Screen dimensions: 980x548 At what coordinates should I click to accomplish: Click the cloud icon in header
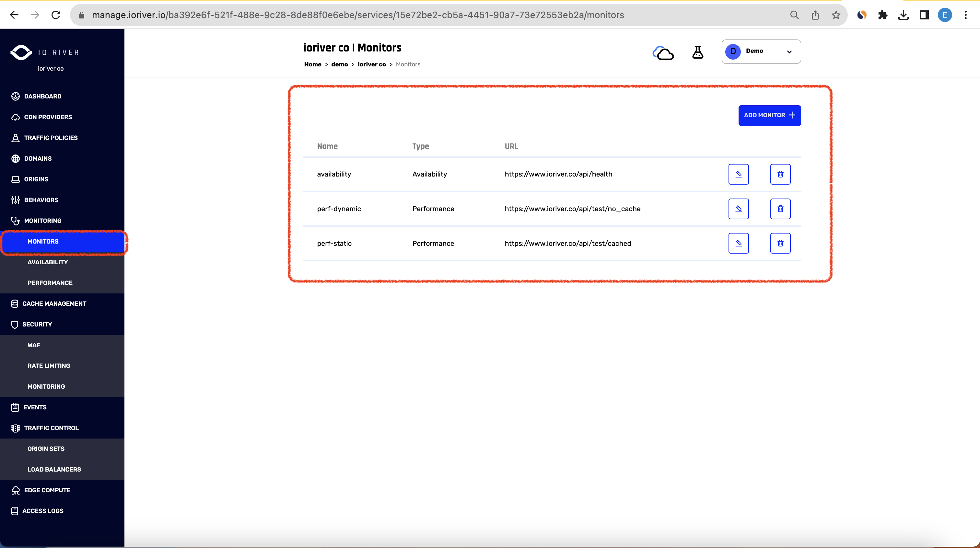tap(663, 53)
